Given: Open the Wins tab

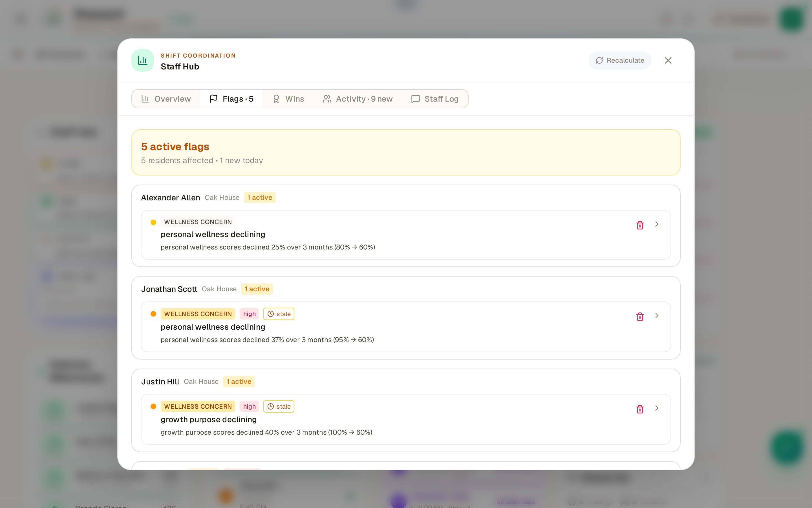Looking at the screenshot, I should tap(288, 99).
